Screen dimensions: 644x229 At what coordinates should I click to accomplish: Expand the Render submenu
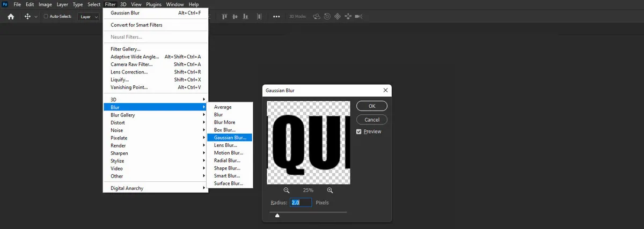point(156,145)
